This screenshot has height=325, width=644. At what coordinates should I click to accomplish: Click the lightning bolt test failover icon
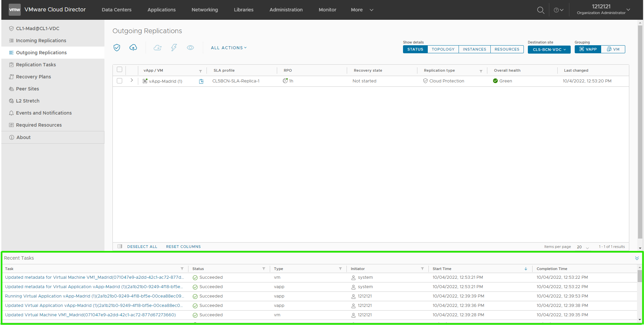(x=174, y=48)
